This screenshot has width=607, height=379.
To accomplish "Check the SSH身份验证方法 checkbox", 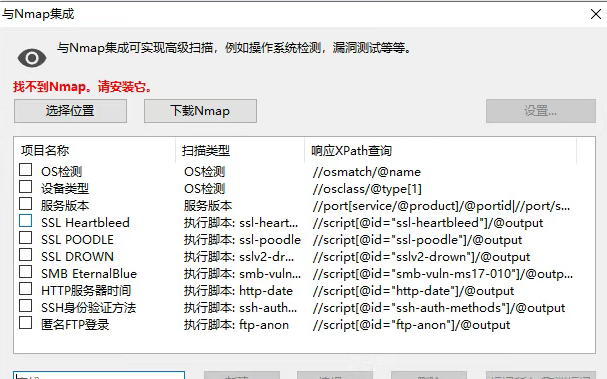I will 26,306.
